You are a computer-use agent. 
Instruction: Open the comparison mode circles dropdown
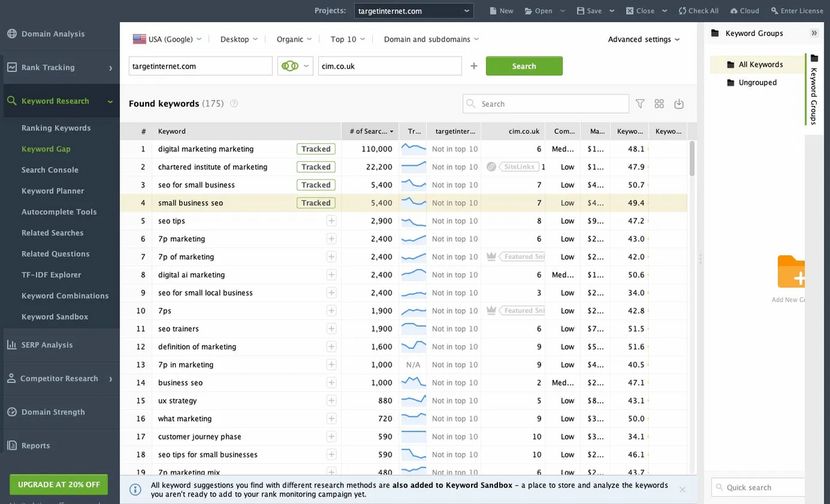coord(295,66)
